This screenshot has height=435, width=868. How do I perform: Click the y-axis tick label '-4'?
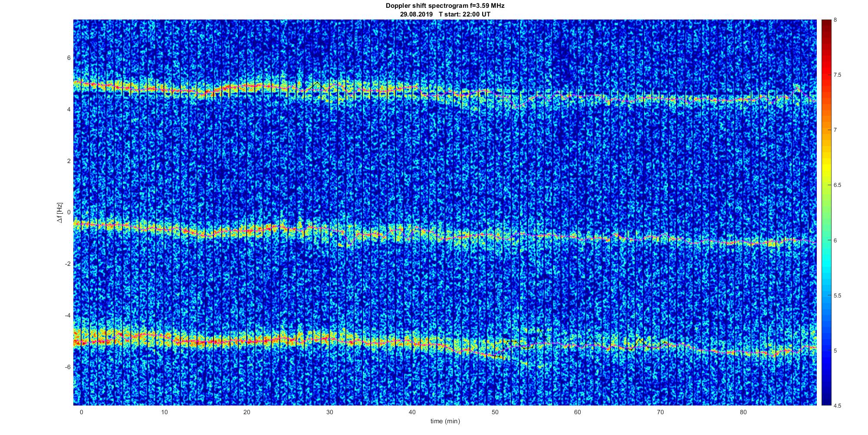(68, 315)
